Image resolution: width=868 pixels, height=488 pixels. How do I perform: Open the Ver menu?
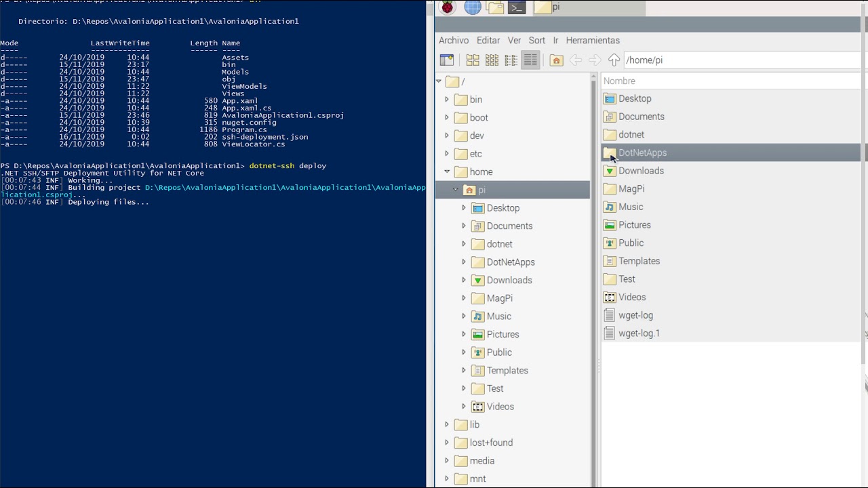tap(514, 40)
